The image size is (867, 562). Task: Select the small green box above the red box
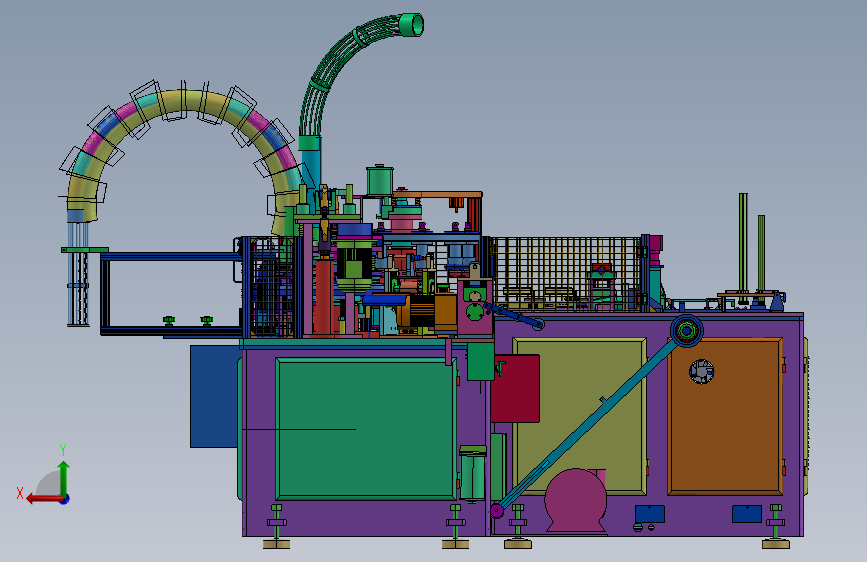[x=480, y=361]
